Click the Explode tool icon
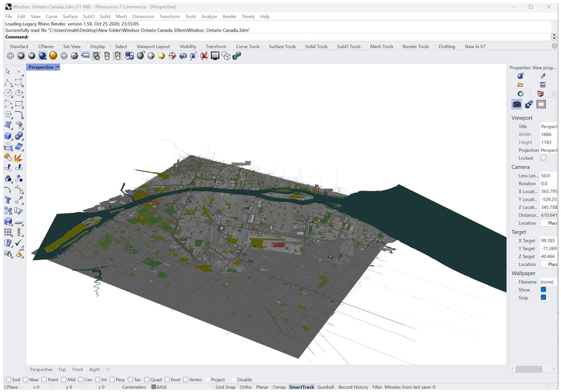This screenshot has height=392, width=561. [19, 157]
